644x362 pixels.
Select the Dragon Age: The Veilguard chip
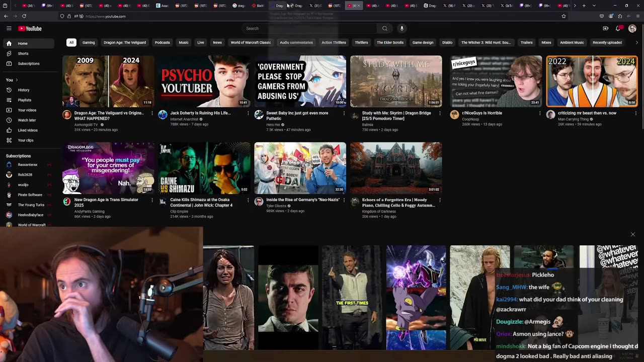pos(125,42)
